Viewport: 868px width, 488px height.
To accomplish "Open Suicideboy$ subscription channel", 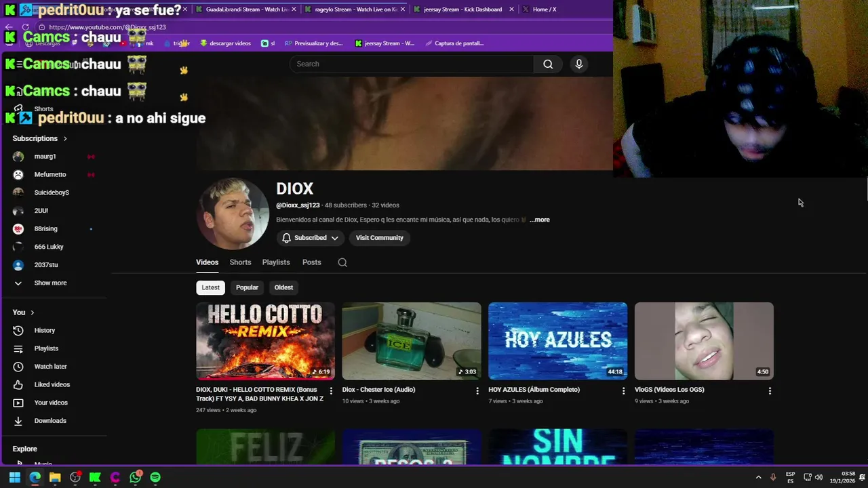I will (x=52, y=192).
